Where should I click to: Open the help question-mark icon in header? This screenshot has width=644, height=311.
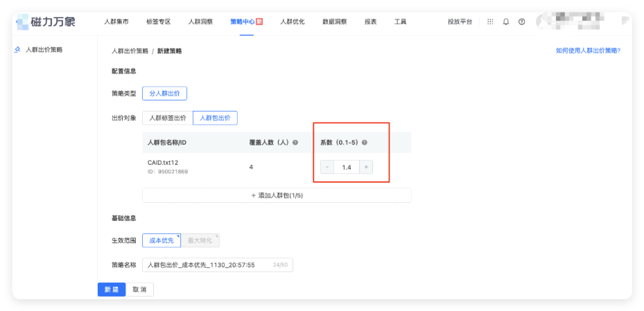pyautogui.click(x=521, y=21)
